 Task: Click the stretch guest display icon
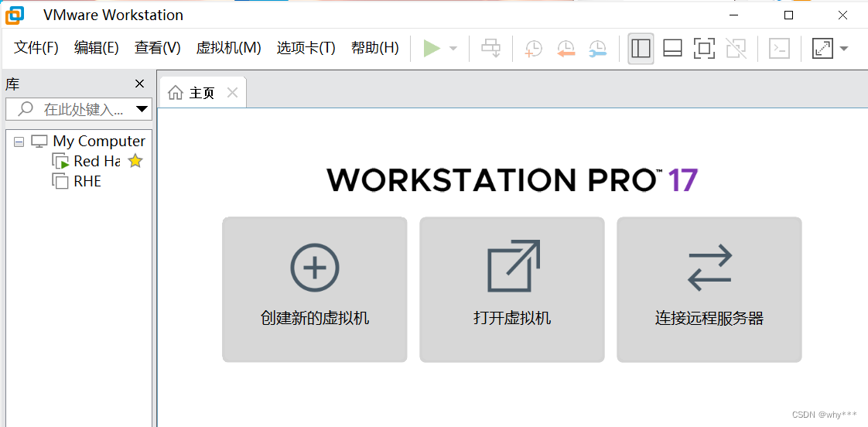point(822,48)
